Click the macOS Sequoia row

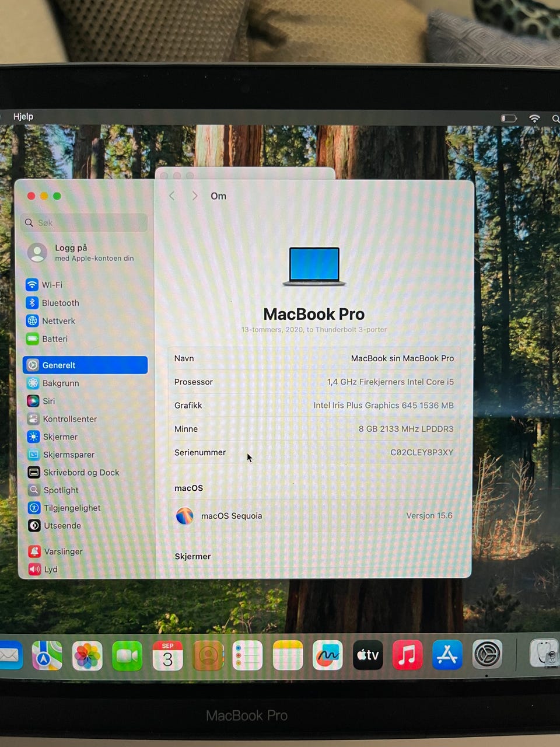coord(314,516)
